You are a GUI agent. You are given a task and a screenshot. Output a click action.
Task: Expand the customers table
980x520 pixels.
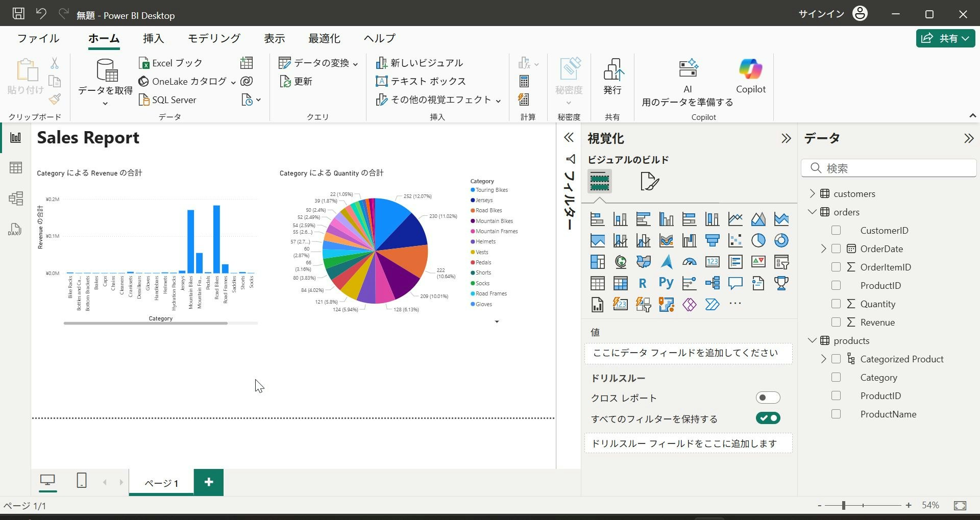(812, 193)
